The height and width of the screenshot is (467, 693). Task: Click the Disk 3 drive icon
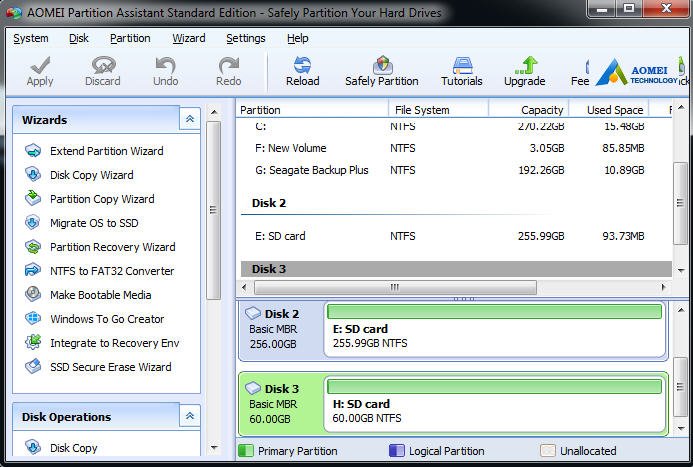click(x=253, y=388)
